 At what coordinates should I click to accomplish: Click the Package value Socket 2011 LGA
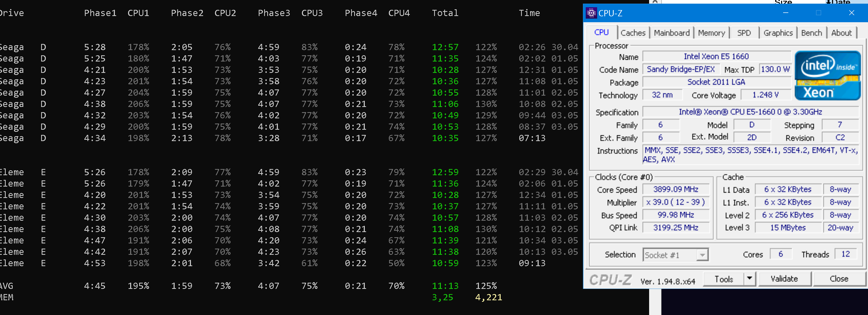[716, 82]
